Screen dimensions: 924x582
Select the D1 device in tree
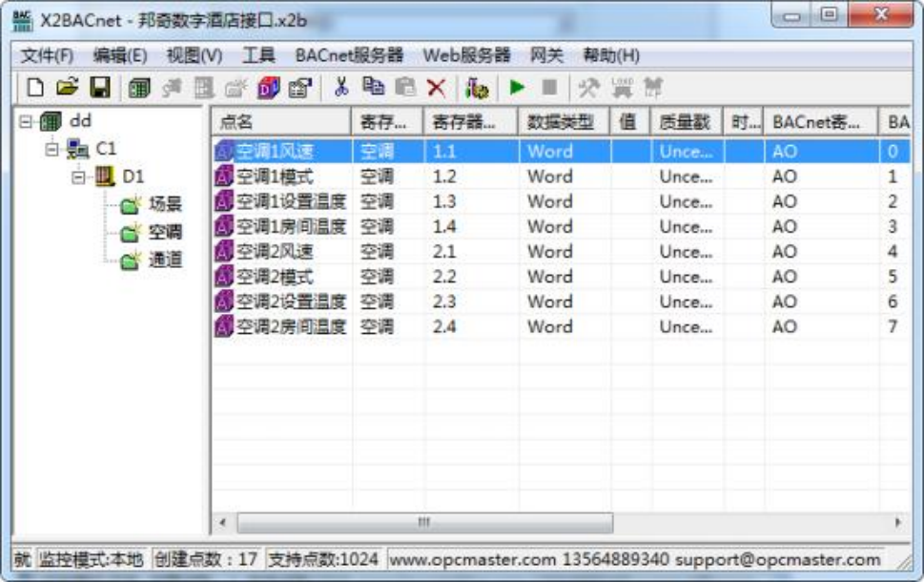[133, 177]
